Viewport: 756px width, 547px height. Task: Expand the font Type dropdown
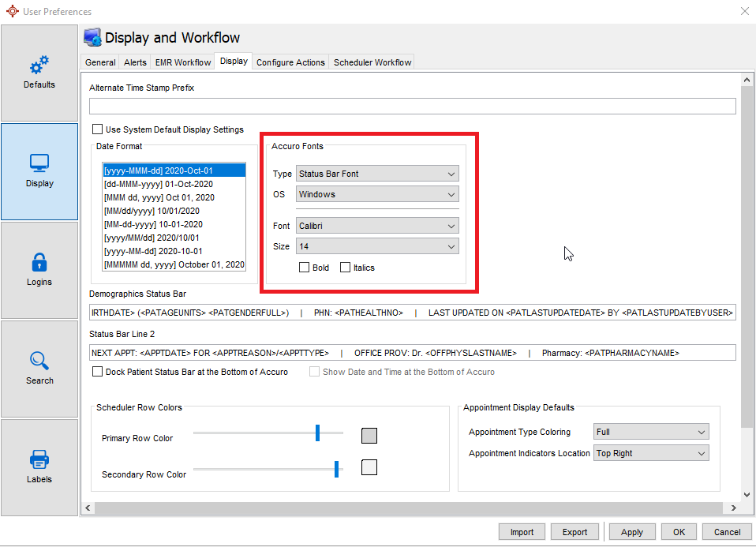click(377, 174)
